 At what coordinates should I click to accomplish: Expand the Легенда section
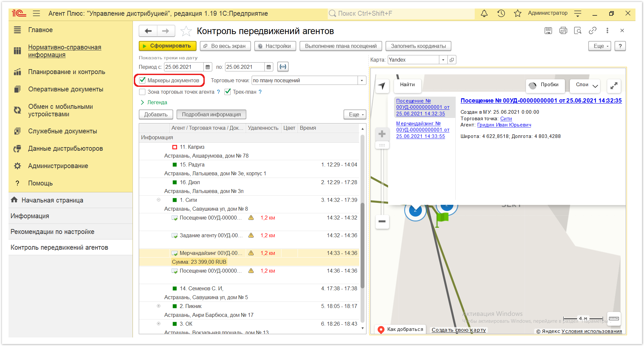click(154, 103)
